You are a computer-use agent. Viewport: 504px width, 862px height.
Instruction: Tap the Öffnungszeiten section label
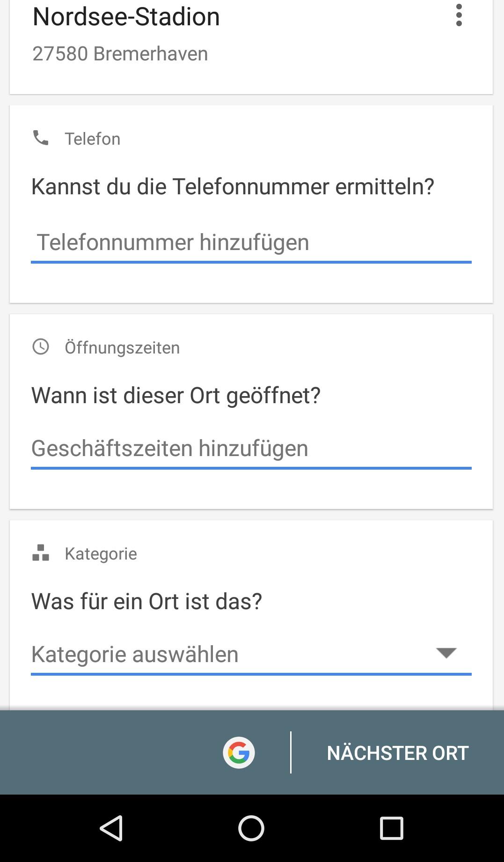pyautogui.click(x=122, y=348)
